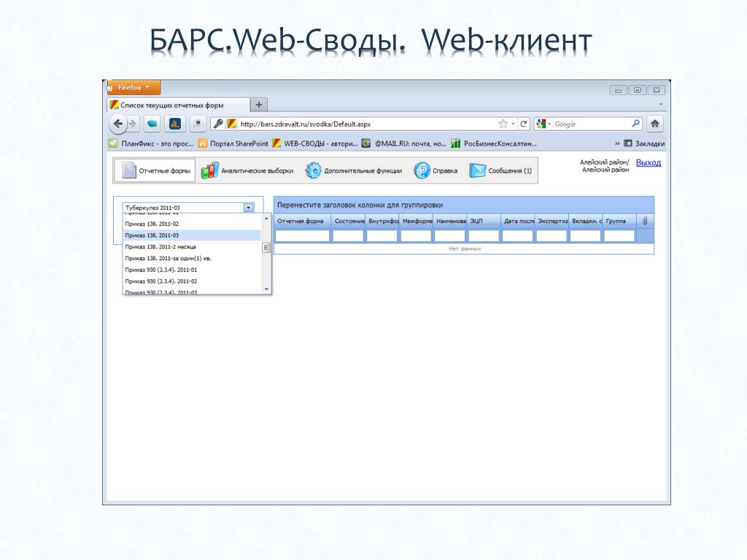This screenshot has height=560, width=747.
Task: Select Приказ 138. 2011-03 in list
Action: [192, 236]
